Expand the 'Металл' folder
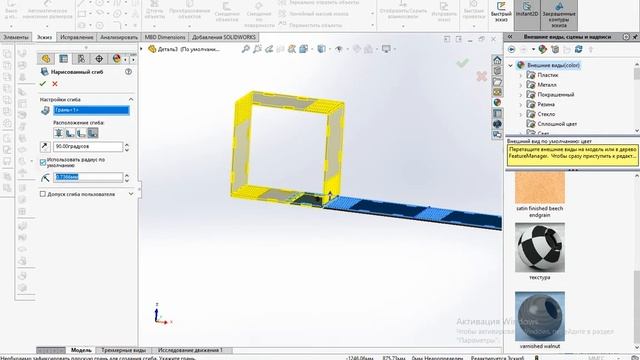 point(520,85)
